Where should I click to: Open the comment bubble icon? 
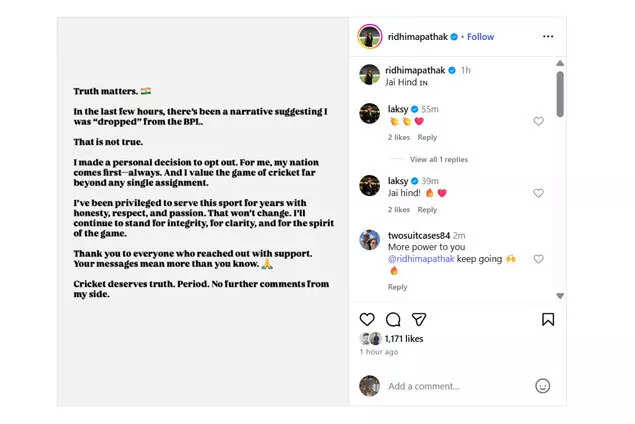(x=393, y=319)
